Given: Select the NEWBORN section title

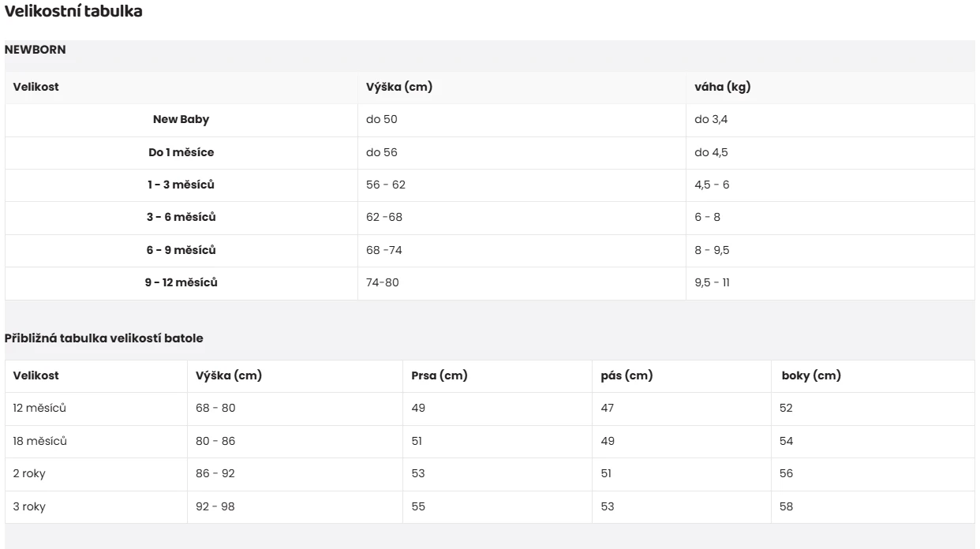Looking at the screenshot, I should click(x=36, y=50).
